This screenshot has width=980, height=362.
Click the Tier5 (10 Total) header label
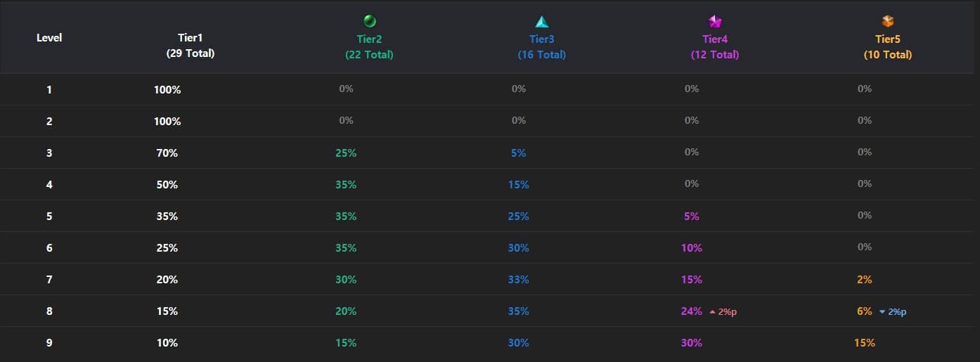click(888, 47)
